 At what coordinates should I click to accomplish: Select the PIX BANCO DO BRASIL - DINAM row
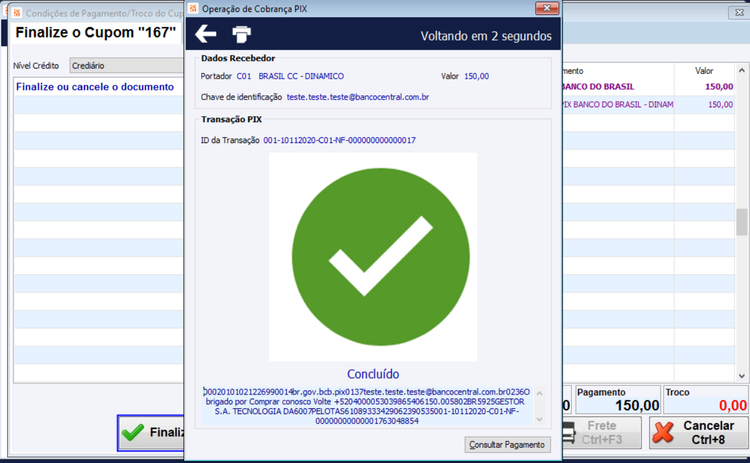pos(648,104)
